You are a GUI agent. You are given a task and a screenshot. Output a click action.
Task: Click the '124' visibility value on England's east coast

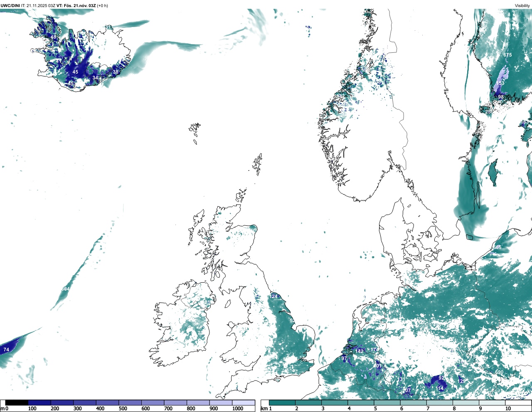point(273,296)
